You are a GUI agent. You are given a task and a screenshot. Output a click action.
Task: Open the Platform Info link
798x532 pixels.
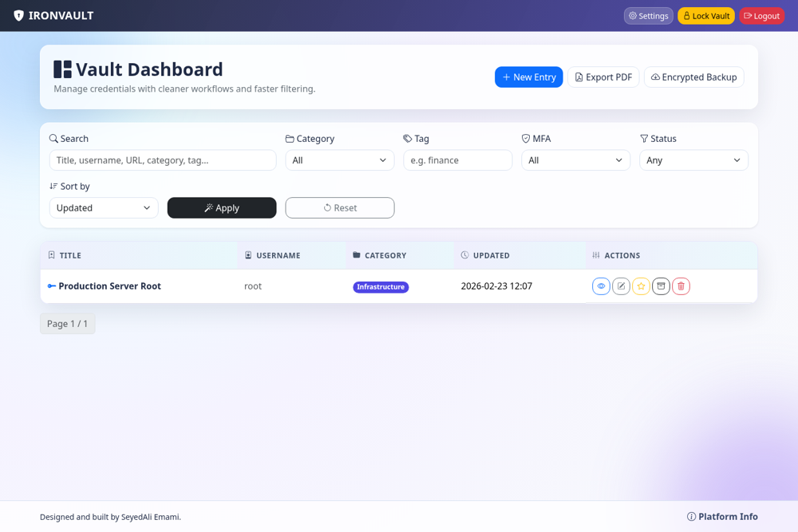tap(722, 517)
